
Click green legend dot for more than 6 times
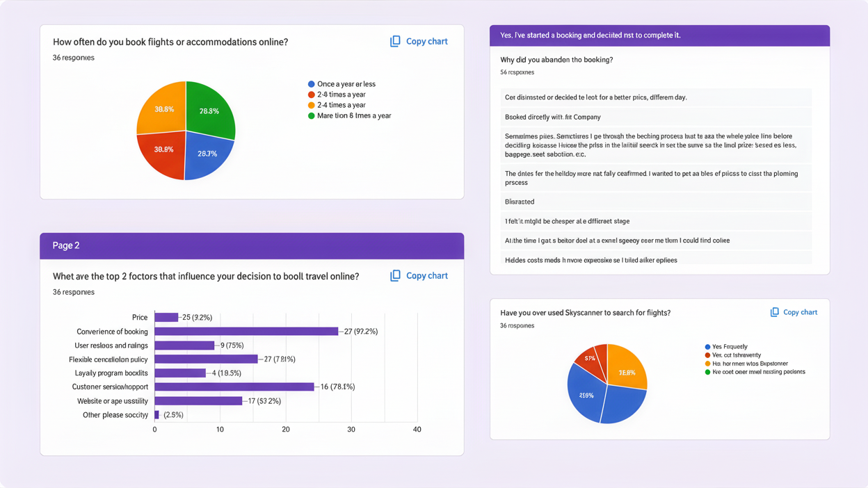tap(312, 116)
